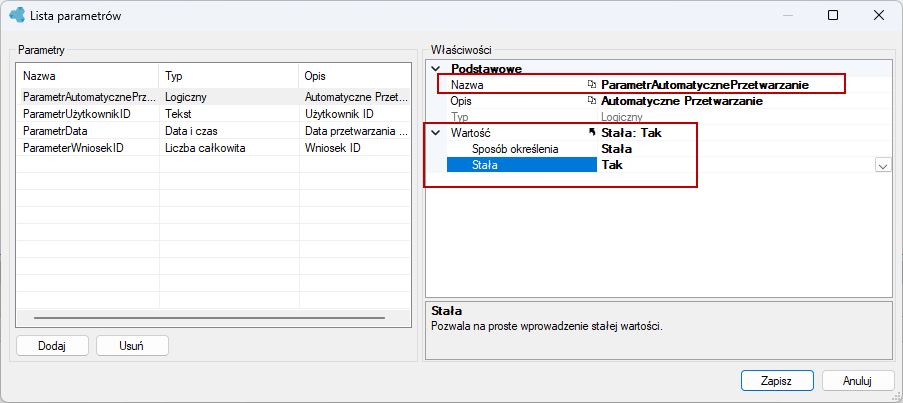
Task: Click the Wniosek ID description cell
Action: [x=355, y=148]
